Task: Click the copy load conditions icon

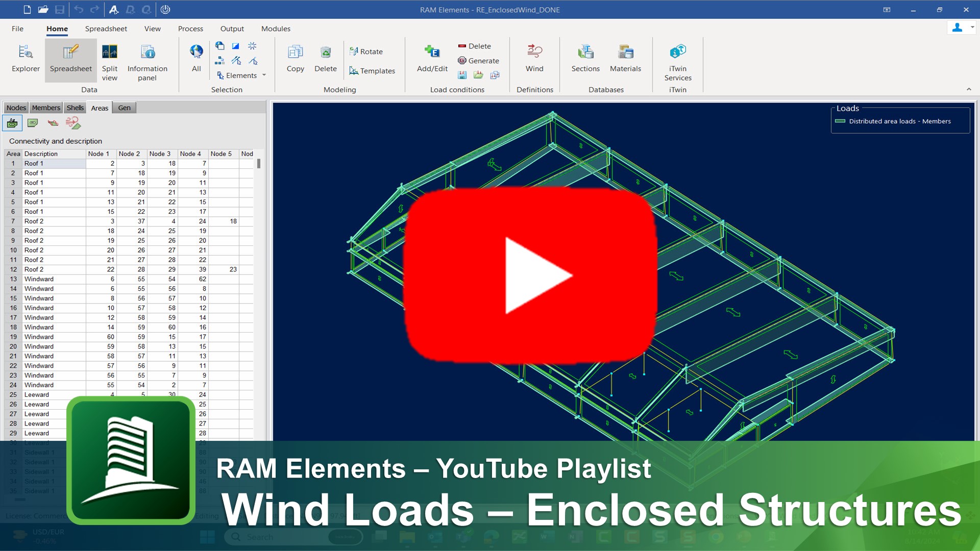Action: 495,75
